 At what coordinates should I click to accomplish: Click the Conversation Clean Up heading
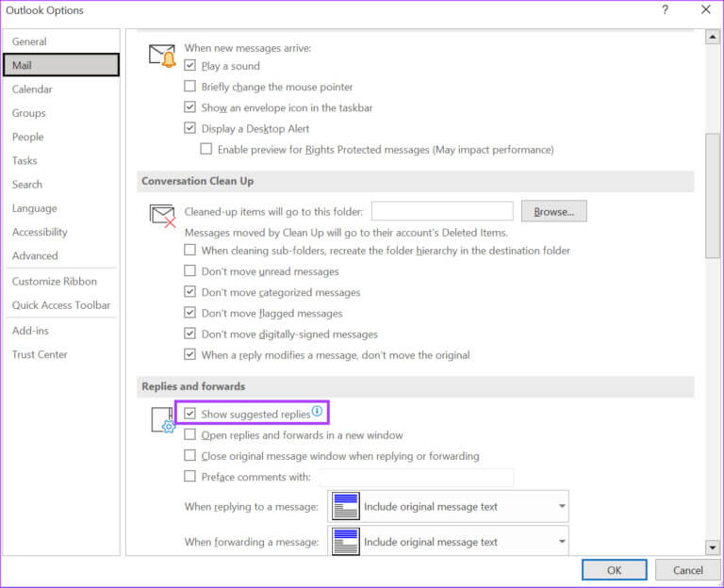[198, 181]
